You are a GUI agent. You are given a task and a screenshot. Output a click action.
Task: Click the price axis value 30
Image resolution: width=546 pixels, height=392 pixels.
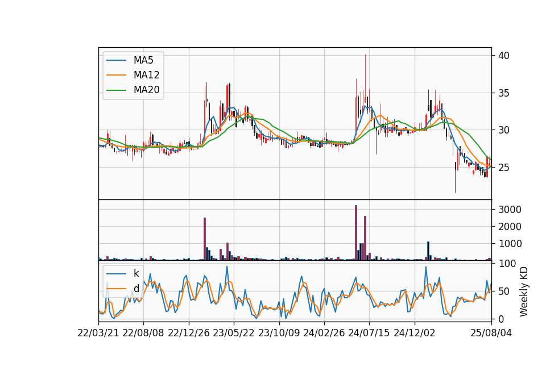503,130
